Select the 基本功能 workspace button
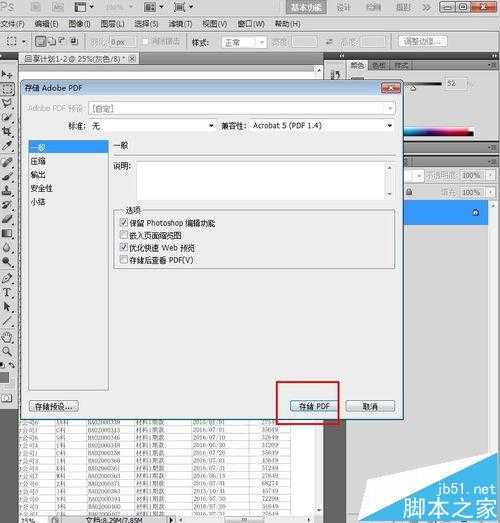The height and width of the screenshot is (523, 500). pyautogui.click(x=306, y=7)
